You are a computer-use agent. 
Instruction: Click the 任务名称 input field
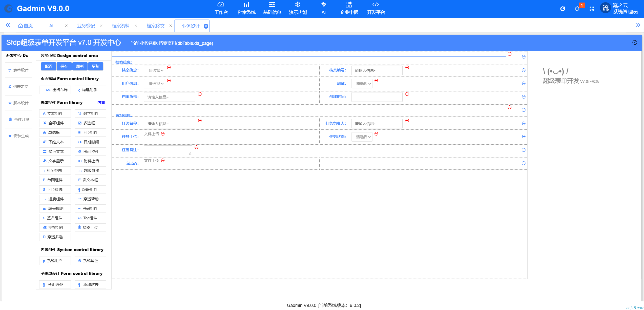[169, 124]
